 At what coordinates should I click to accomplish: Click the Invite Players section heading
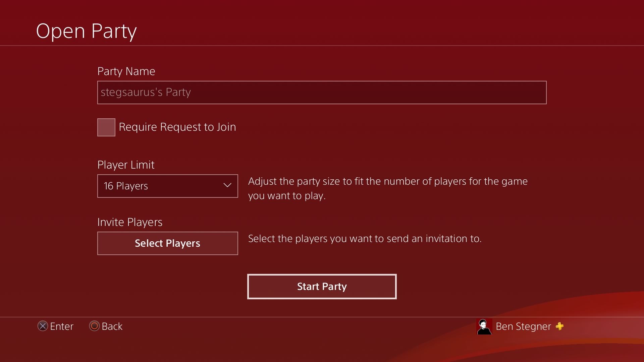(x=130, y=222)
